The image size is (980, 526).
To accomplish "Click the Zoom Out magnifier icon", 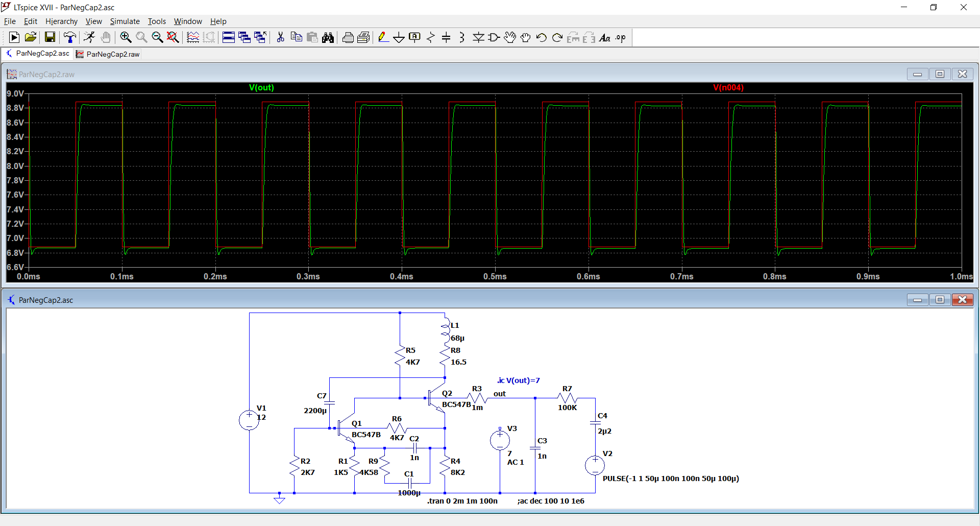I will (x=157, y=37).
